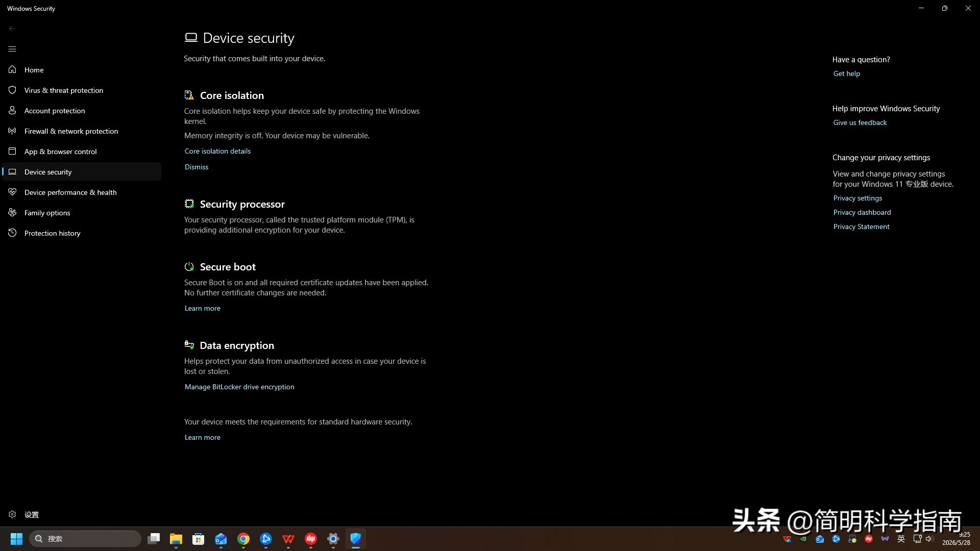
Task: Click the Secure boot power icon
Action: click(189, 266)
